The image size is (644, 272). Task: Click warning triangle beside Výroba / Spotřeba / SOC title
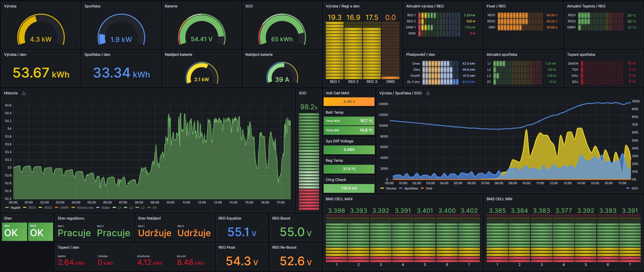(428, 93)
